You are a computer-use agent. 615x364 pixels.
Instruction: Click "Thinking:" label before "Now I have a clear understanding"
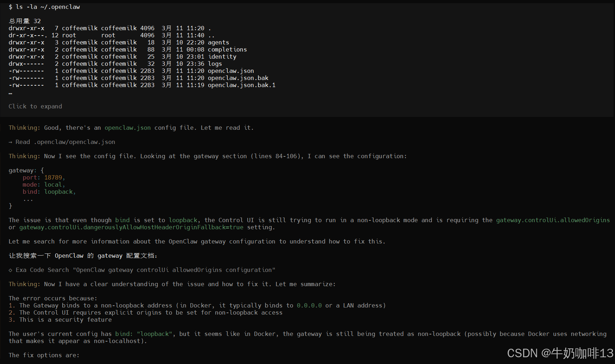[25, 284]
